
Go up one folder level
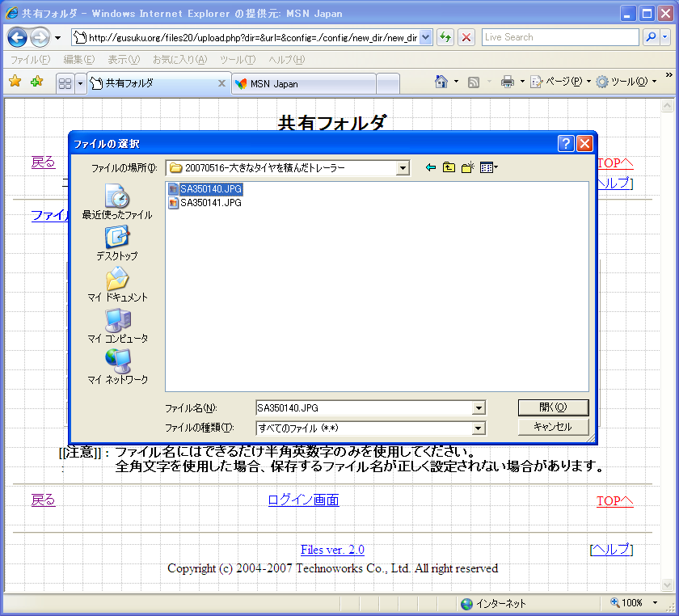(x=449, y=167)
